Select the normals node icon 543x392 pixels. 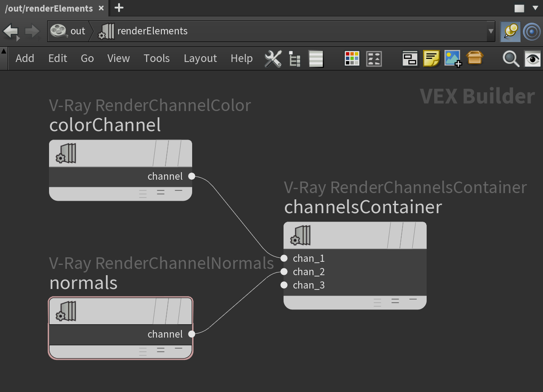point(66,311)
